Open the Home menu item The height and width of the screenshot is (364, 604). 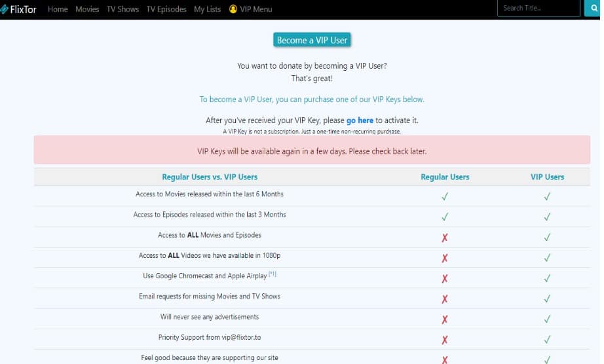point(58,9)
